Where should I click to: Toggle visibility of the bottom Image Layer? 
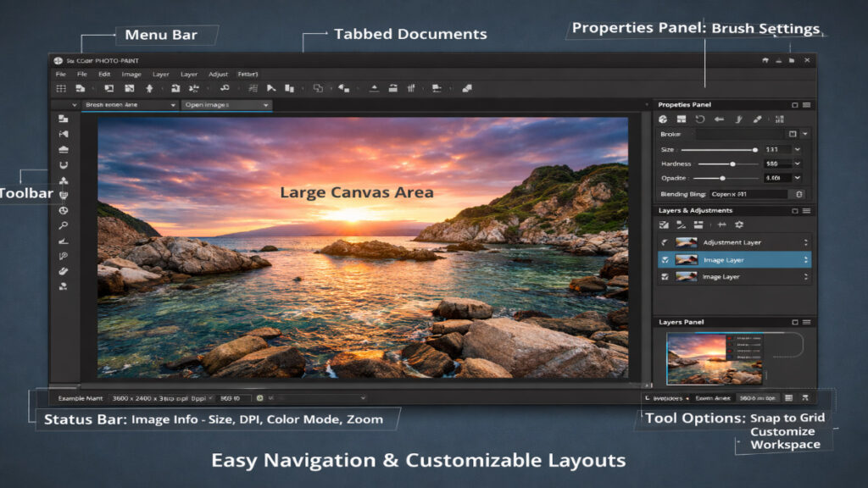point(665,276)
